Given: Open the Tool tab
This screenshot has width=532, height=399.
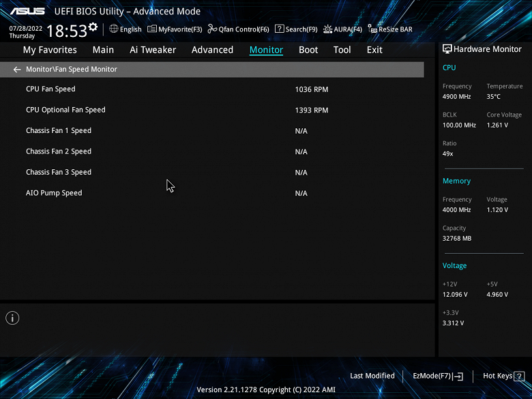Looking at the screenshot, I should pyautogui.click(x=342, y=50).
